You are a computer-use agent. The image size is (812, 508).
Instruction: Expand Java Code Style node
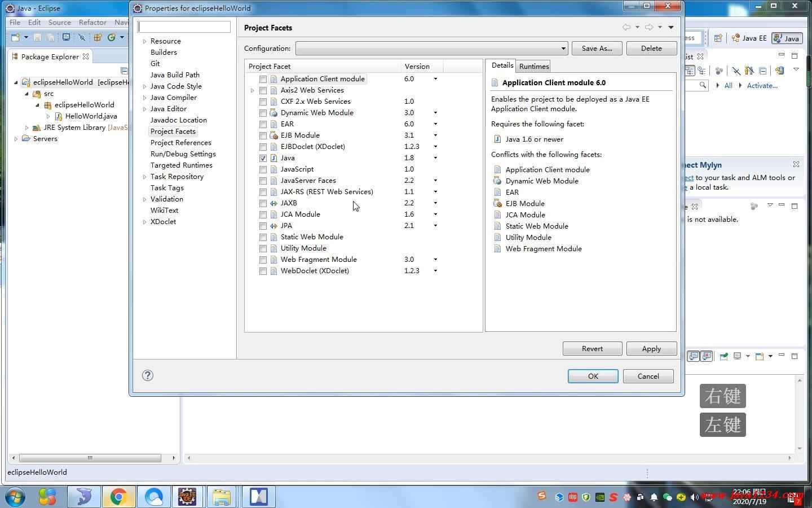pos(144,86)
